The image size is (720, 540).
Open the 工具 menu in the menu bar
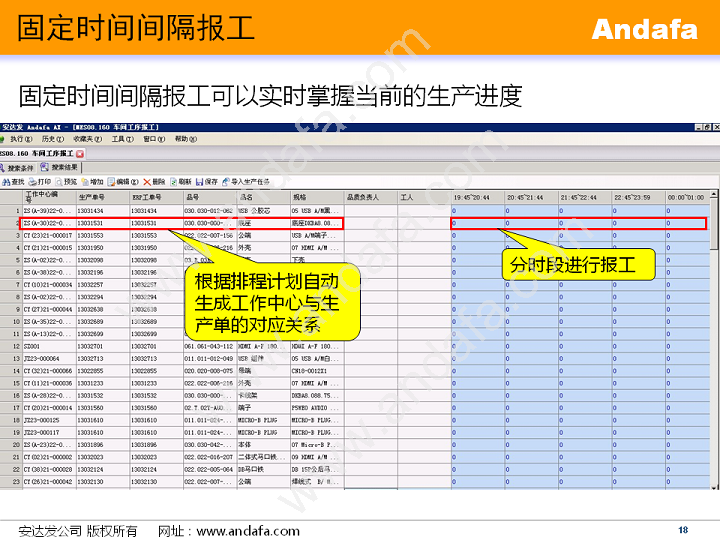pos(121,139)
